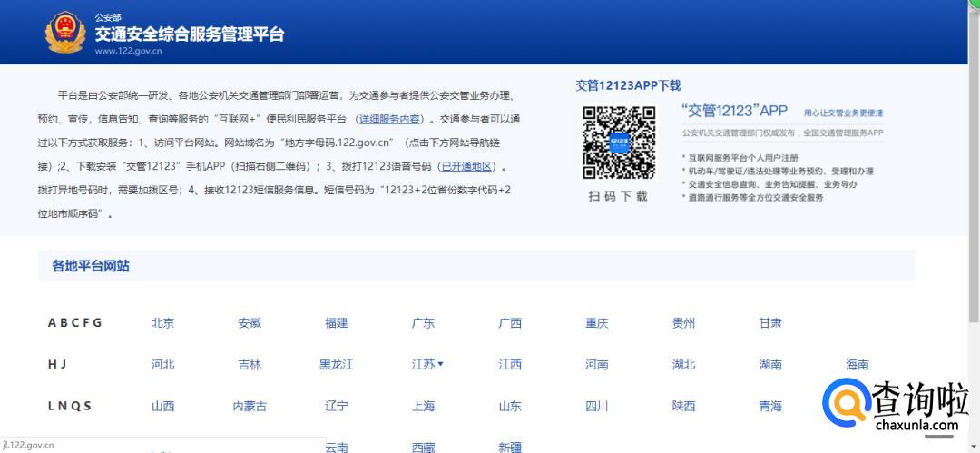Open the 贵州 platform site
980x453 pixels.
click(x=684, y=323)
